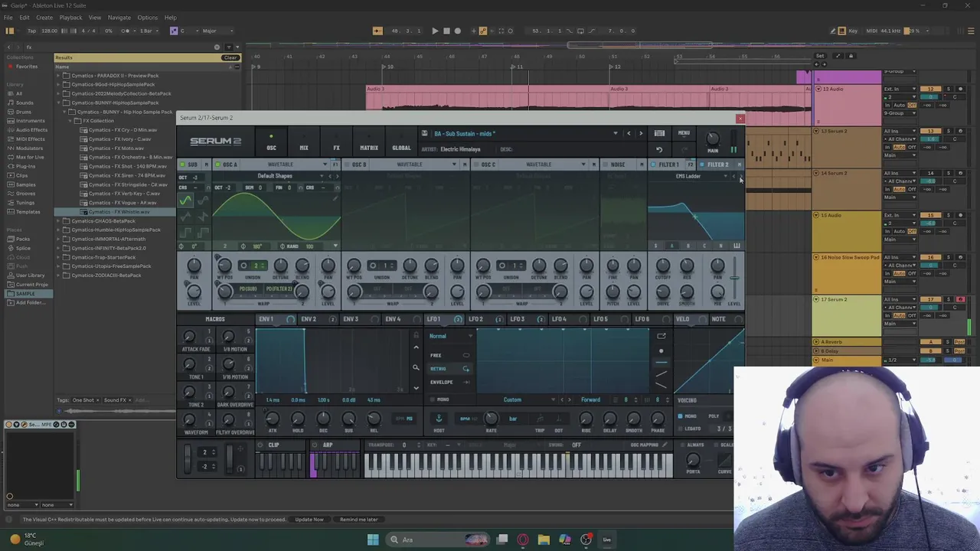The width and height of the screenshot is (980, 551).
Task: Clear the browser search text field
Action: pyautogui.click(x=217, y=47)
